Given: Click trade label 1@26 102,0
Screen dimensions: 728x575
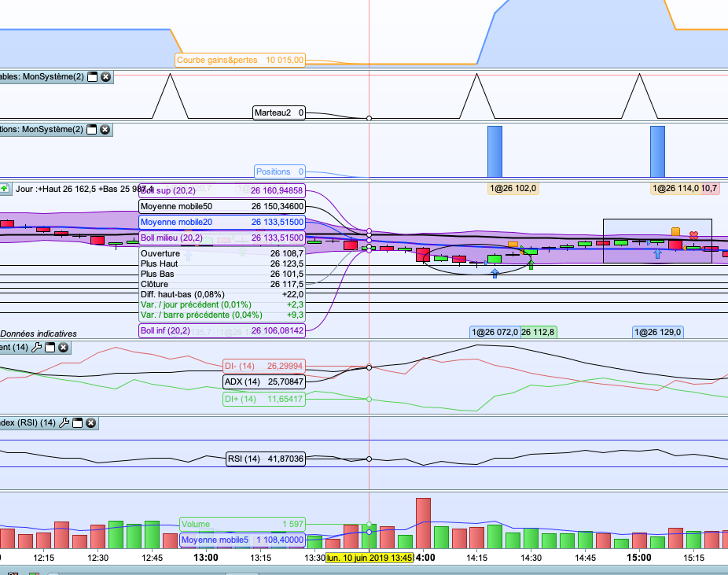Looking at the screenshot, I should tap(513, 188).
